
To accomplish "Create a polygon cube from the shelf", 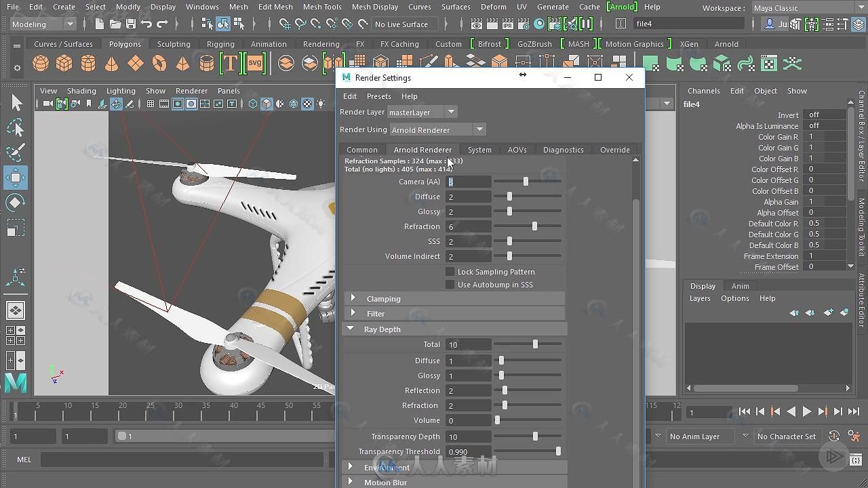I will point(64,64).
